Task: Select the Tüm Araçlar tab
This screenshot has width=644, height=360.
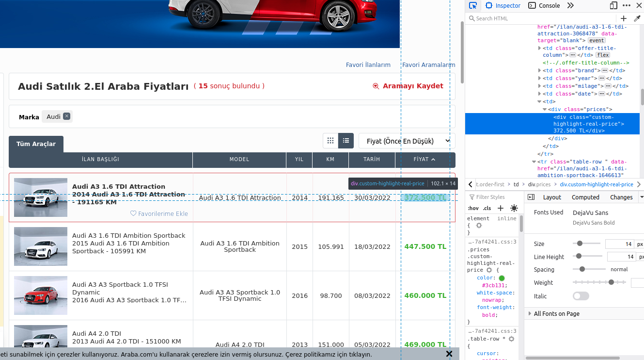Action: click(x=36, y=144)
